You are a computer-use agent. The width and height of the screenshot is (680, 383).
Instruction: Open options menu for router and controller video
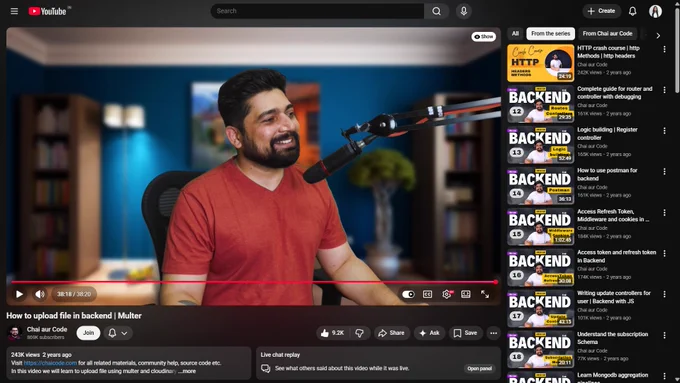pos(664,90)
